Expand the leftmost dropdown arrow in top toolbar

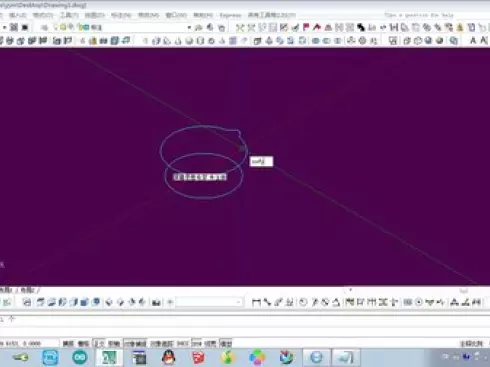click(x=4, y=27)
